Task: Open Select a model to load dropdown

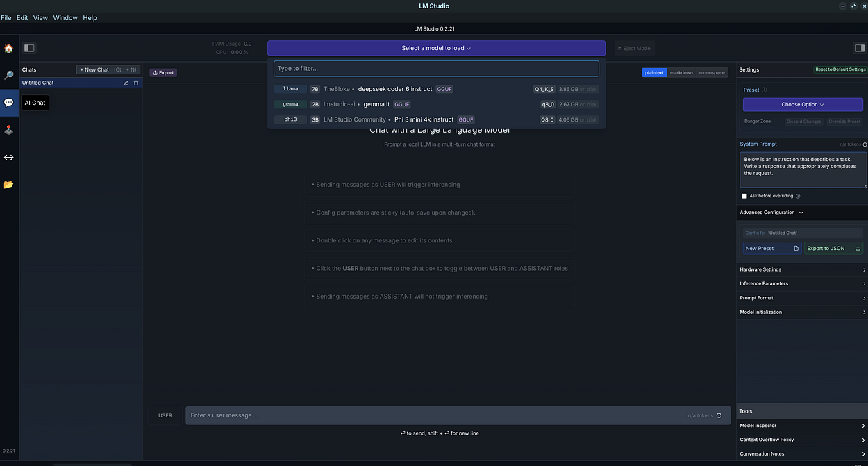Action: (436, 48)
